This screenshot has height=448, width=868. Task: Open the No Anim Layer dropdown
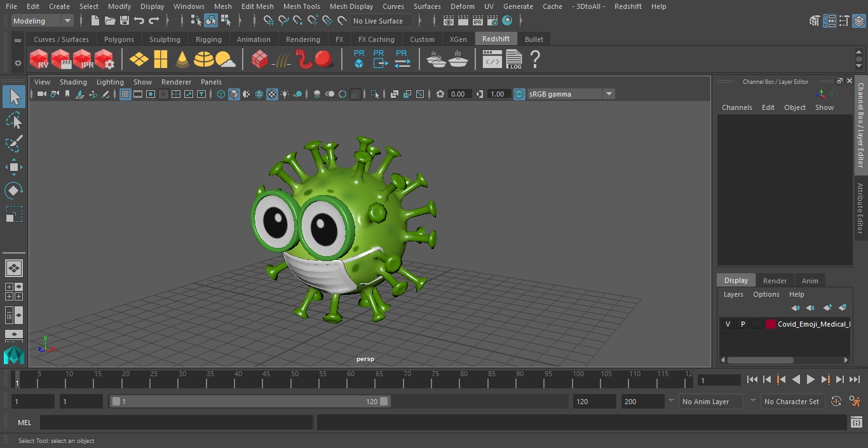pos(712,402)
